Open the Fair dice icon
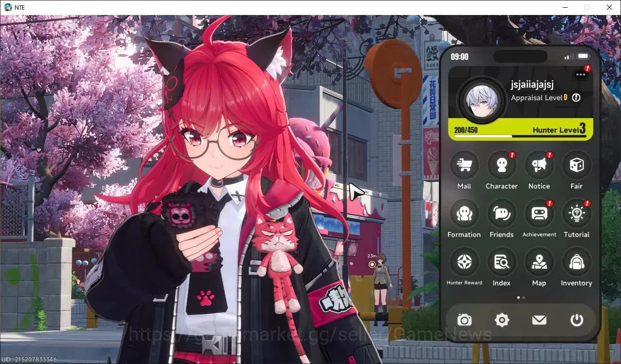This screenshot has height=364, width=621. tap(576, 165)
